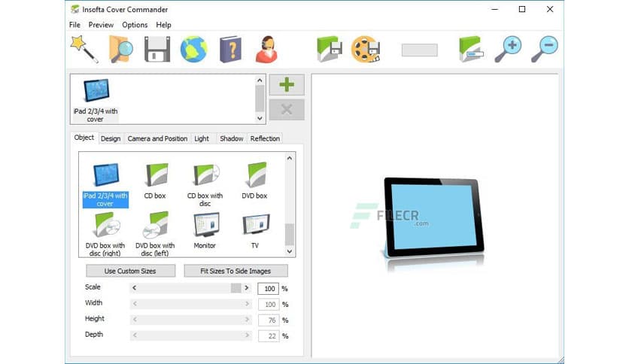The image size is (629, 364).
Task: Zoom in with the plus magnifier
Action: [508, 50]
